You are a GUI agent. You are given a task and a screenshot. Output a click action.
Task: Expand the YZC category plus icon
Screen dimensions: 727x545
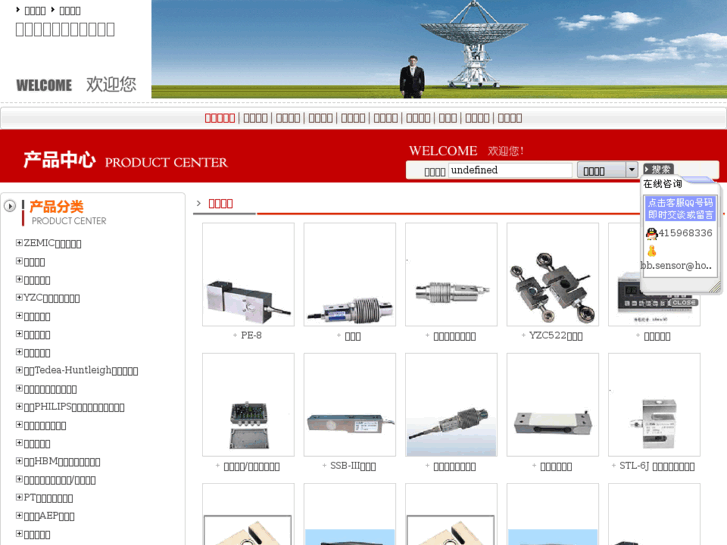19,297
